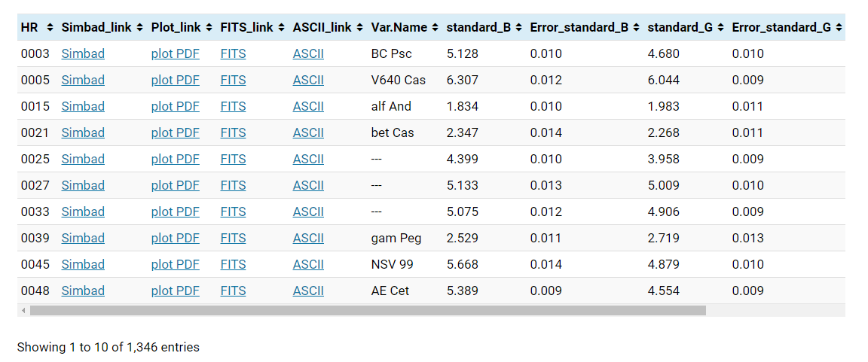
Task: Open Simbad link for HR 0003
Action: tap(83, 53)
